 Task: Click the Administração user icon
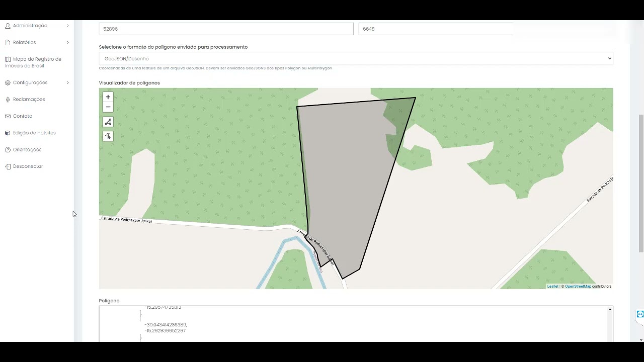tap(8, 26)
